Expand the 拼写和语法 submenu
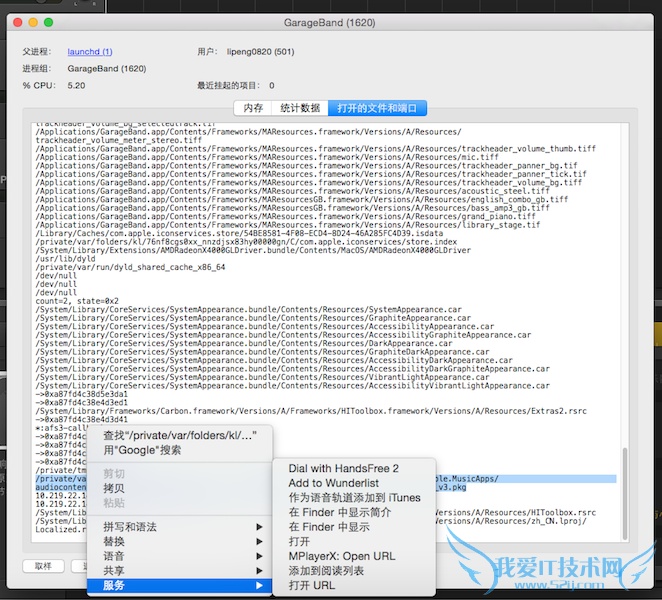Image resolution: width=662 pixels, height=600 pixels. coord(130,527)
